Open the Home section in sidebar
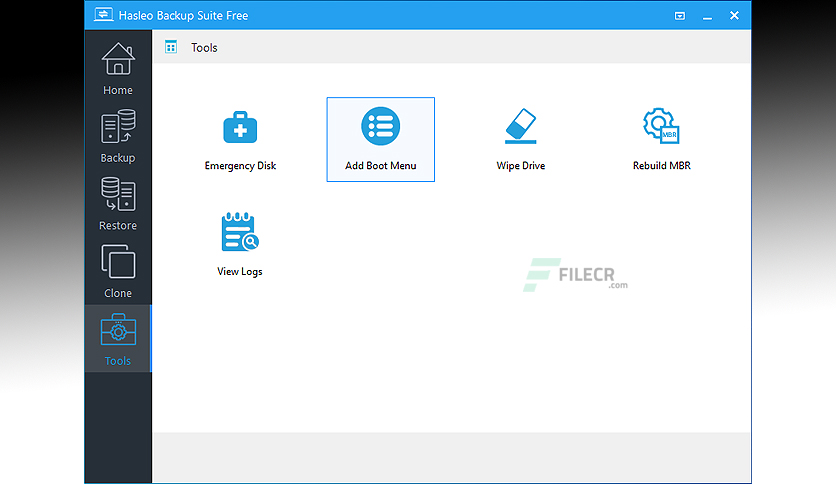Viewport: 836px width, 484px height. coord(118,68)
